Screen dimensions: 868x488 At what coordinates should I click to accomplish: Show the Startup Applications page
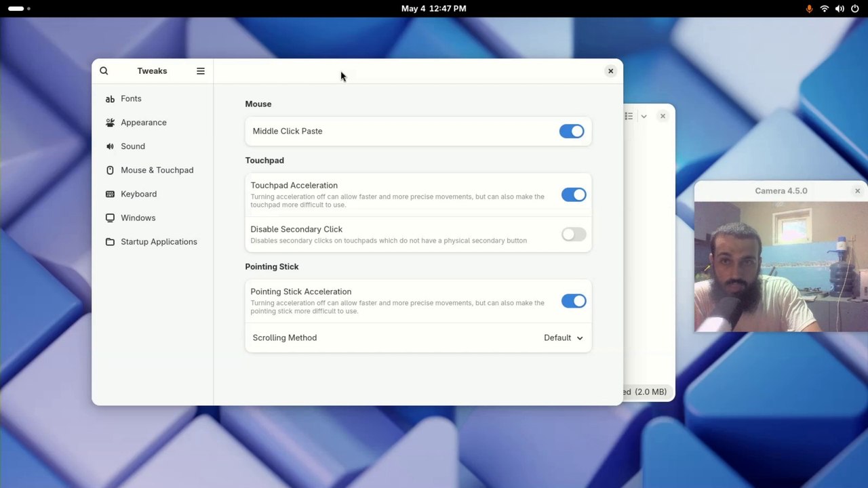click(x=153, y=242)
